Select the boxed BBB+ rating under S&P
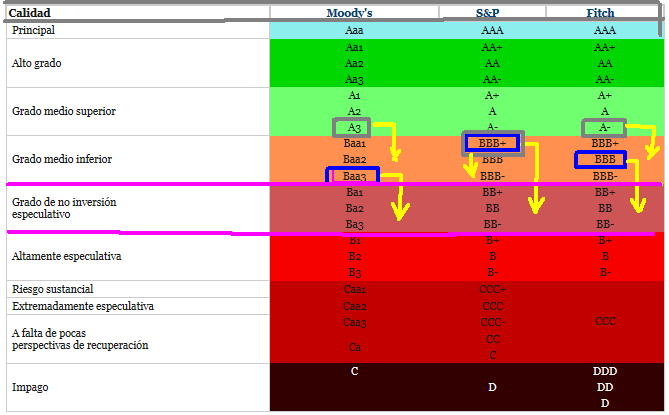 [492, 144]
